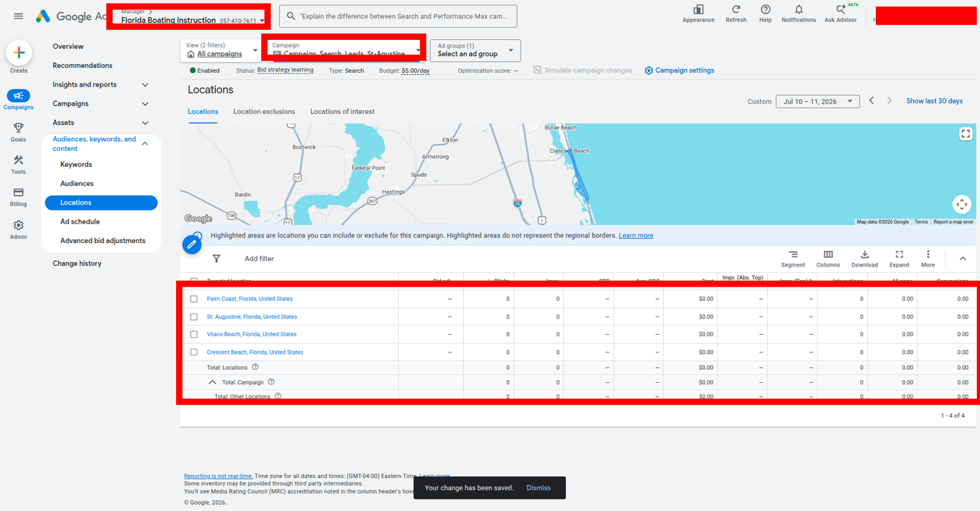Image resolution: width=980 pixels, height=511 pixels.
Task: Open Advanced bid adjustments
Action: (x=103, y=241)
